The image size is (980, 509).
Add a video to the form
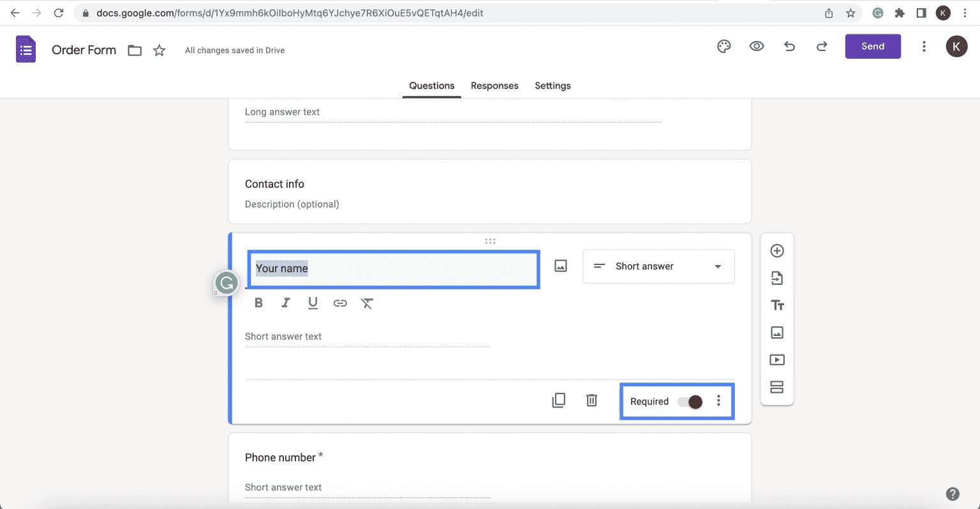click(x=777, y=360)
